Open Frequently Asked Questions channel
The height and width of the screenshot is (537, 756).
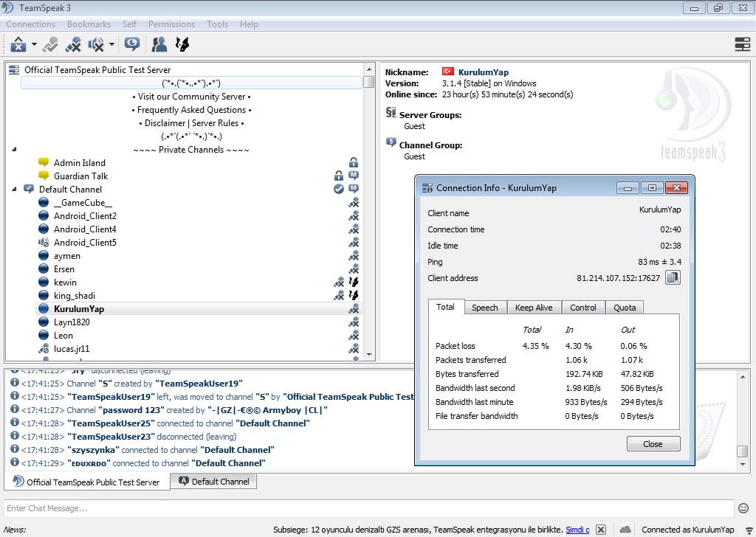191,110
